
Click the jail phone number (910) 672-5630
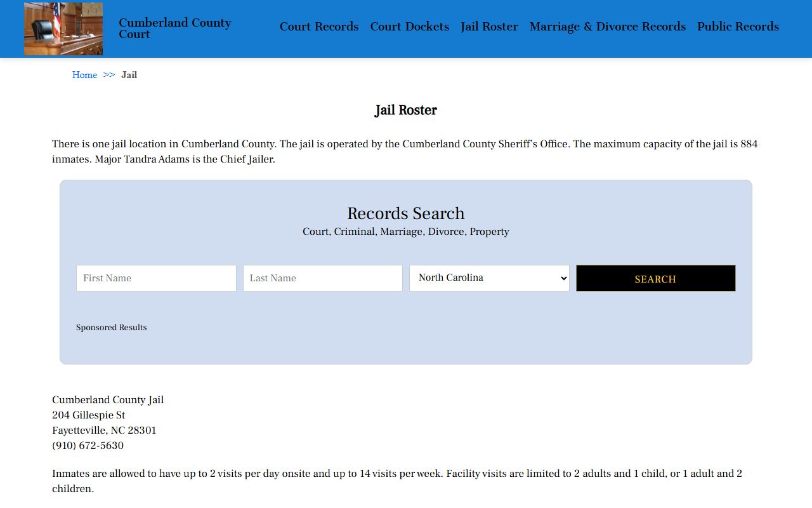(x=88, y=446)
